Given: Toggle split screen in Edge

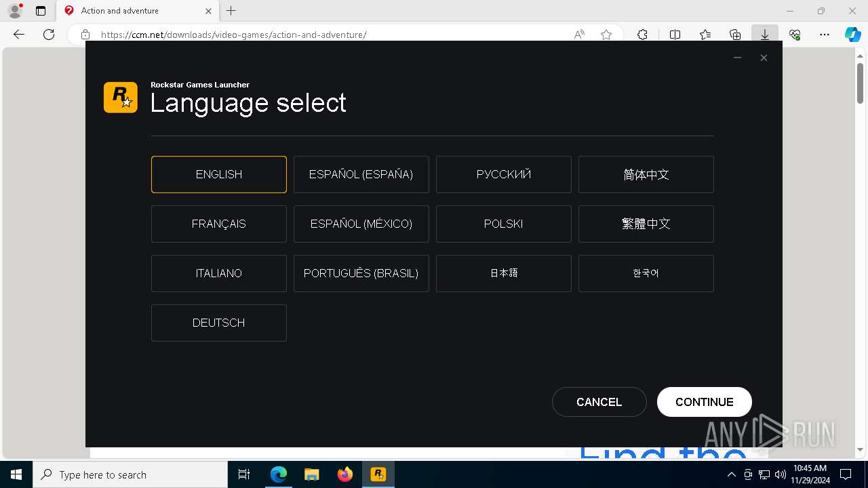Looking at the screenshot, I should coord(675,35).
